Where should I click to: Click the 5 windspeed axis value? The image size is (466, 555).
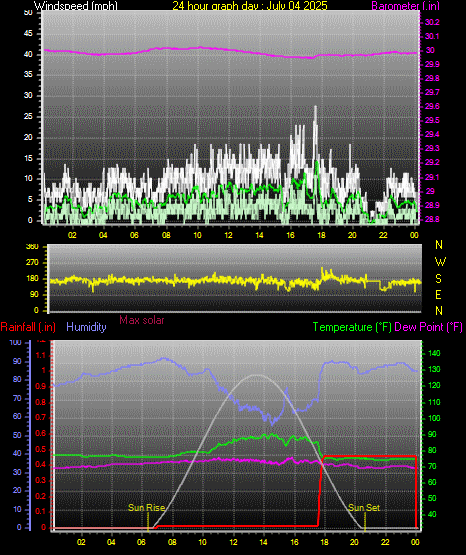(x=30, y=199)
